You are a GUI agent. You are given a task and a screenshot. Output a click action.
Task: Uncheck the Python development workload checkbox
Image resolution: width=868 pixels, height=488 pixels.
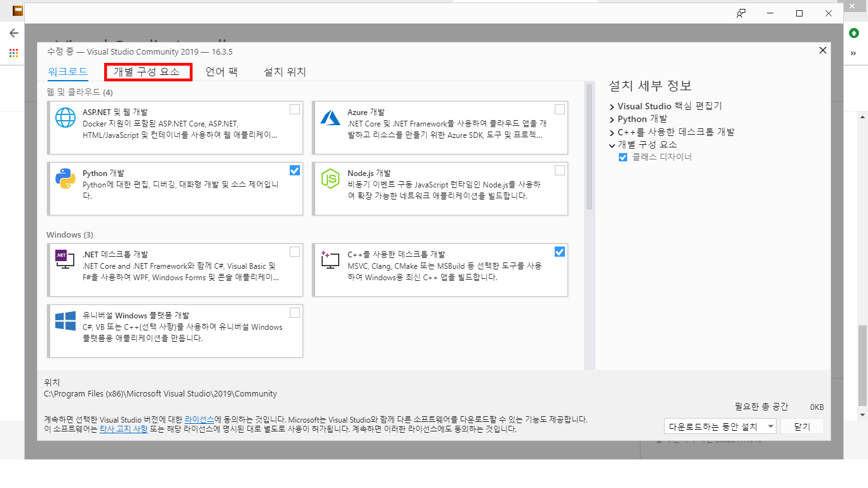(x=295, y=170)
